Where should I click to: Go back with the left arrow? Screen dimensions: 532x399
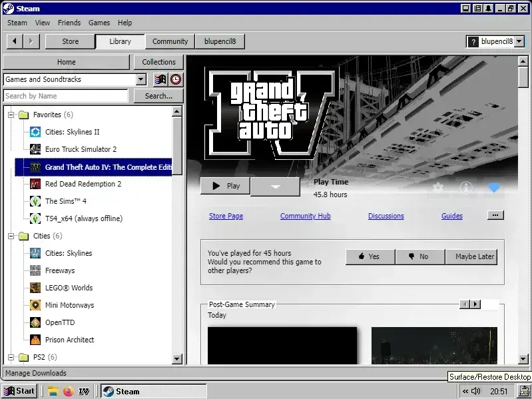coord(15,41)
